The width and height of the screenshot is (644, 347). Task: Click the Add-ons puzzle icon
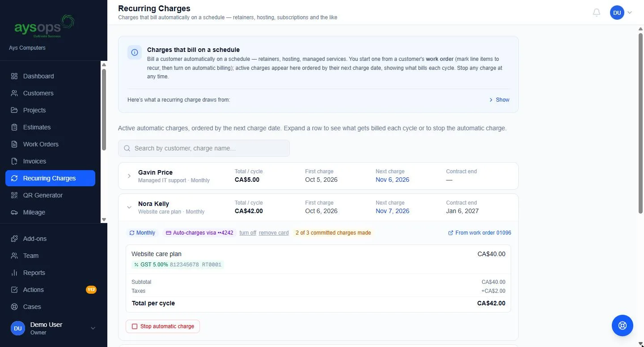pyautogui.click(x=14, y=239)
